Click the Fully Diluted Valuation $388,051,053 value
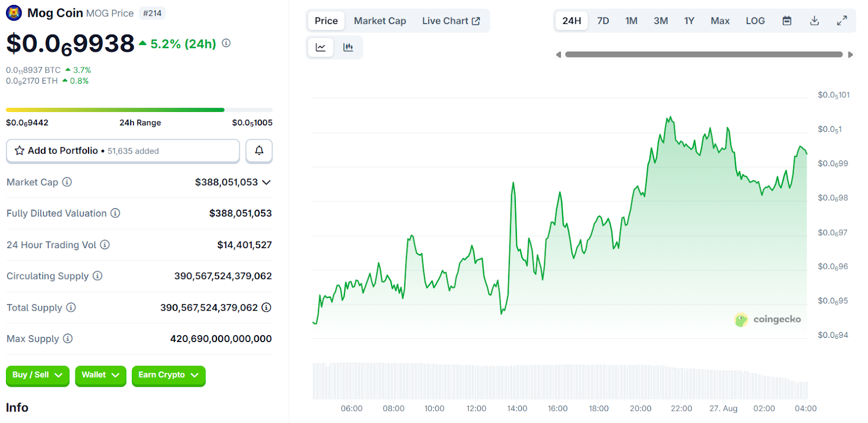 tap(240, 213)
